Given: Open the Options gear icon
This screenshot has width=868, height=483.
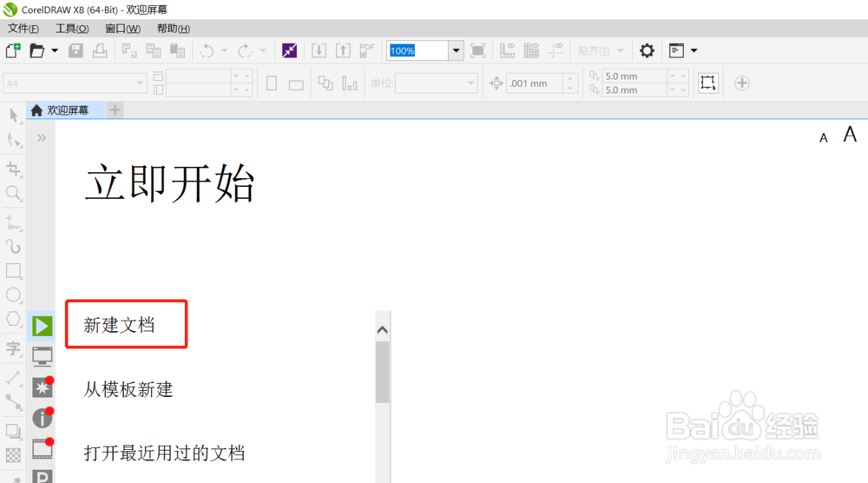Looking at the screenshot, I should point(647,51).
